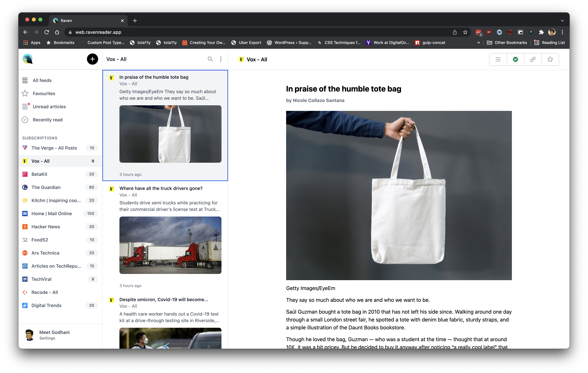Copy article link with link icon

point(533,59)
